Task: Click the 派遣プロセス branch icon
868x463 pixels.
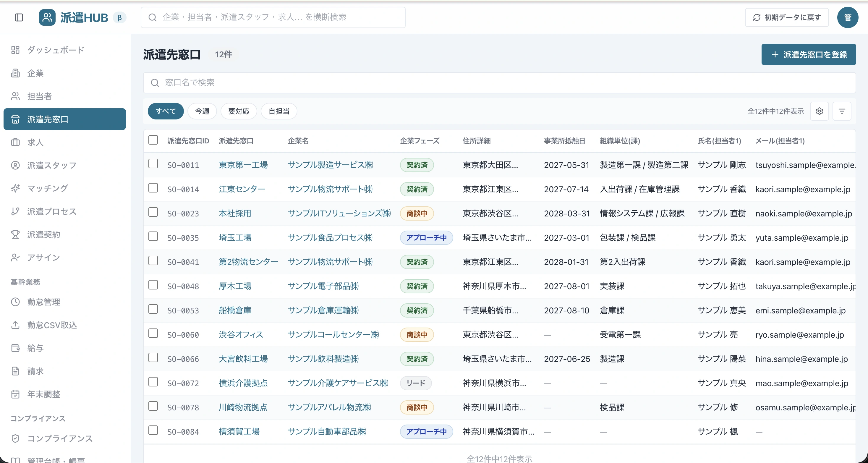Action: pos(15,211)
